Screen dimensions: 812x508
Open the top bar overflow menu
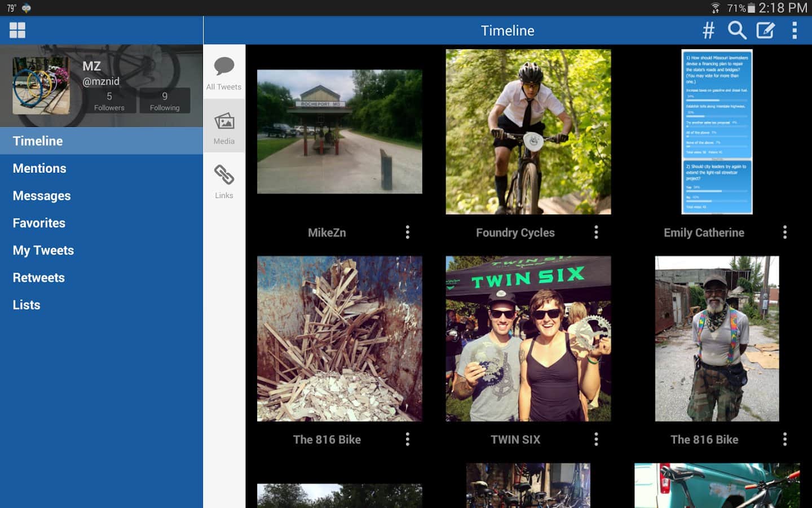[795, 30]
